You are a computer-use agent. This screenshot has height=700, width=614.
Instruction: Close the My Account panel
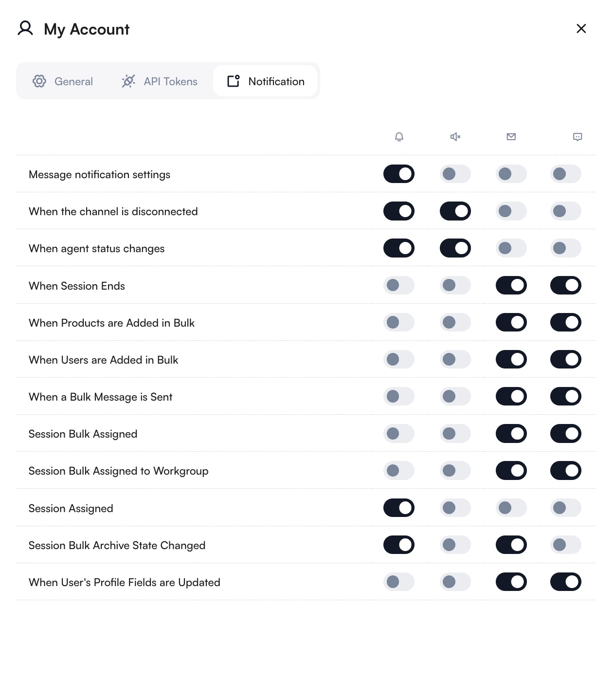581,29
